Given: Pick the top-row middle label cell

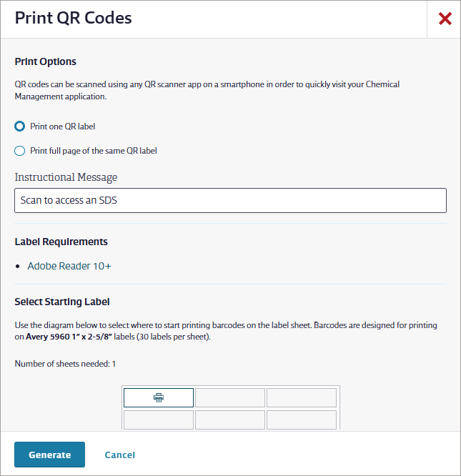Looking at the screenshot, I should click(230, 397).
